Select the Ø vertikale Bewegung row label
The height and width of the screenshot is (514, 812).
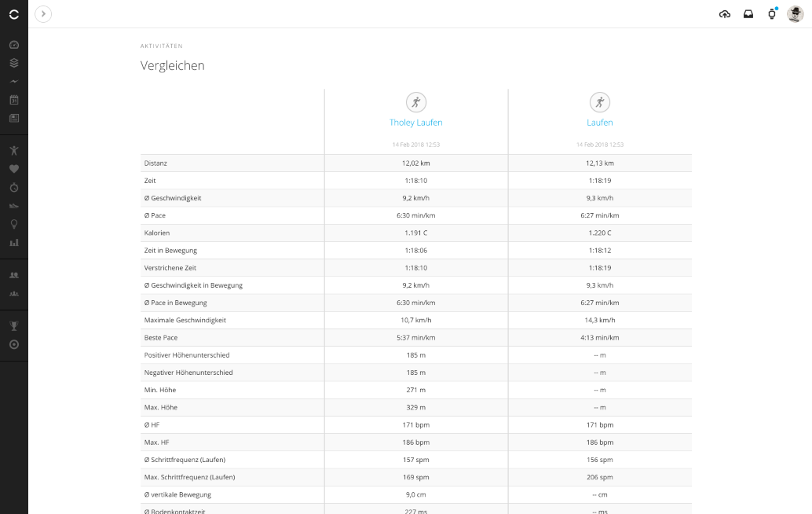click(x=177, y=495)
